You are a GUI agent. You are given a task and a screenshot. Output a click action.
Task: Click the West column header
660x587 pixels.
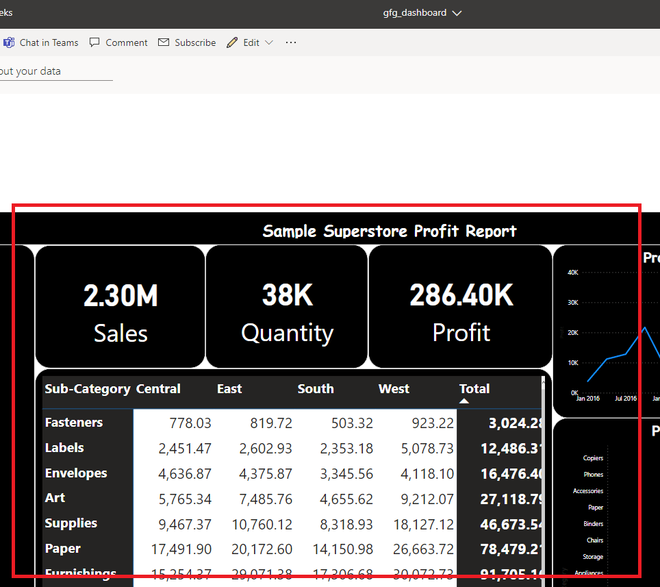pyautogui.click(x=393, y=389)
